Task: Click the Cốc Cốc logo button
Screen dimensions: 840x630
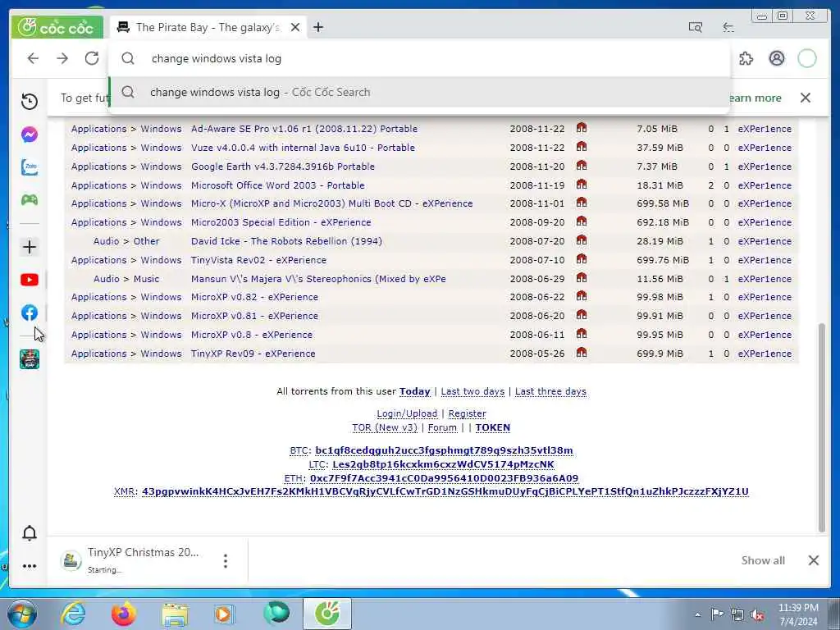Action: [57, 27]
